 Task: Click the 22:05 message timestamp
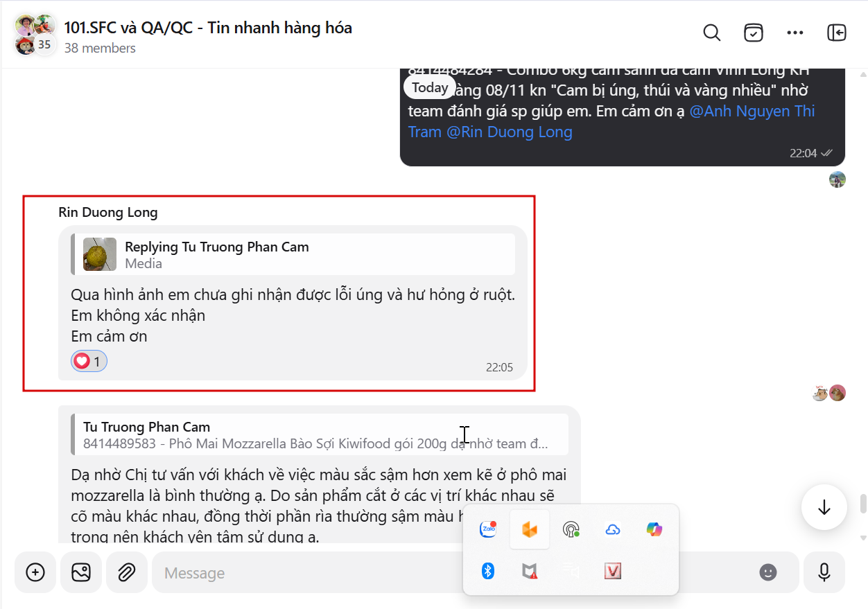(499, 367)
